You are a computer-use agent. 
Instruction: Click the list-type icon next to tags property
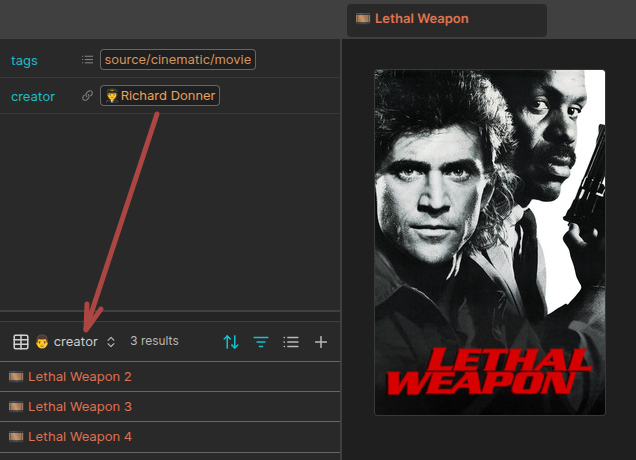pos(87,60)
